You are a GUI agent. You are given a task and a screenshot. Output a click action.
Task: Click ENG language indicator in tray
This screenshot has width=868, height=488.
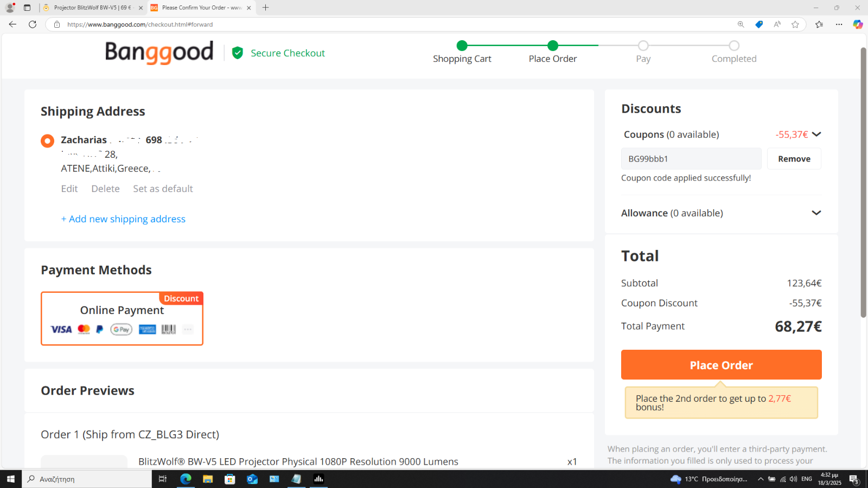point(807,479)
